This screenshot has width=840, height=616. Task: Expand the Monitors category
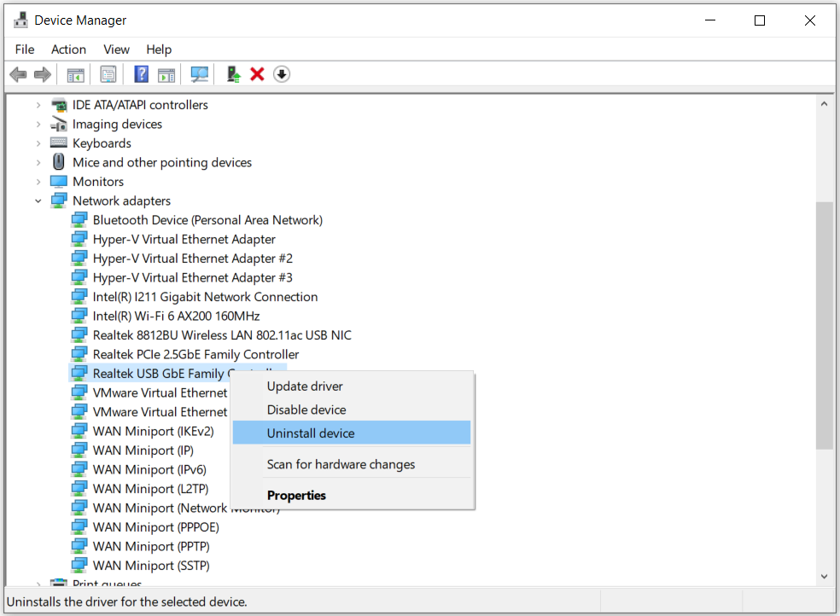point(38,182)
